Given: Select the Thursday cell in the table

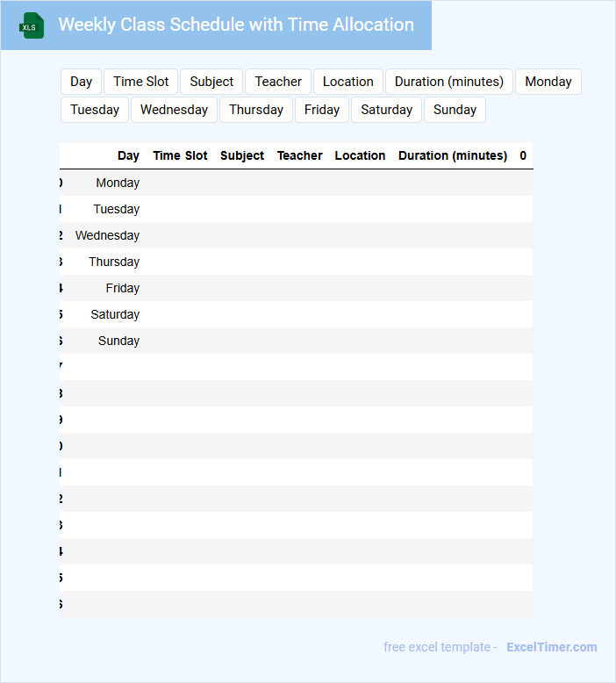Looking at the screenshot, I should pyautogui.click(x=114, y=262).
